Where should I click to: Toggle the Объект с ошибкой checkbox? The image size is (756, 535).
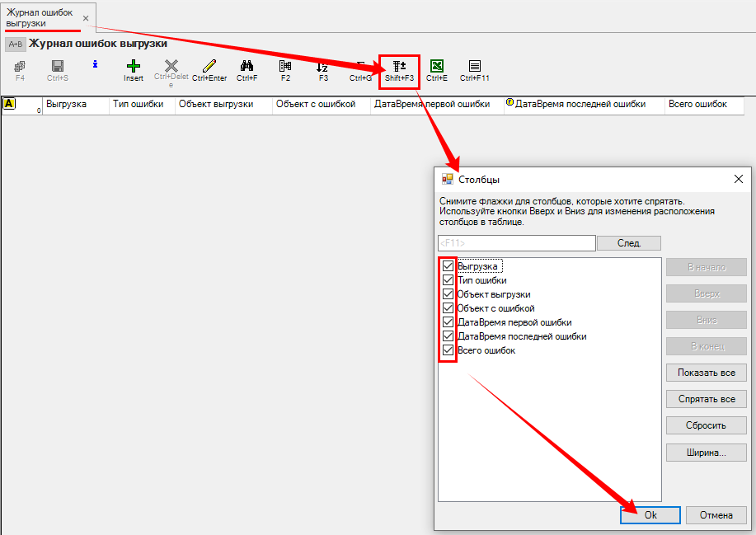(448, 308)
